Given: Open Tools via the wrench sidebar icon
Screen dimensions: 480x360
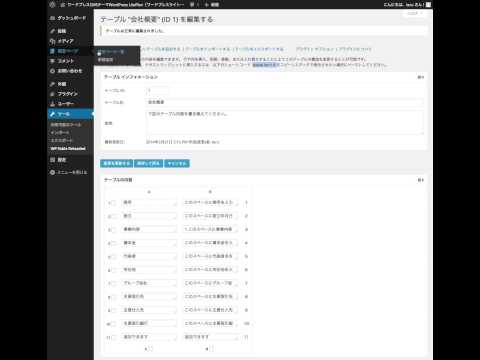Looking at the screenshot, I should click(52, 114).
